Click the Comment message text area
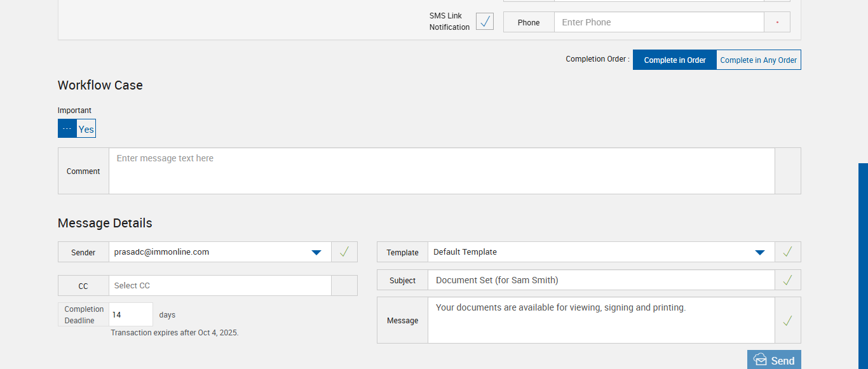The height and width of the screenshot is (369, 868). click(442, 171)
